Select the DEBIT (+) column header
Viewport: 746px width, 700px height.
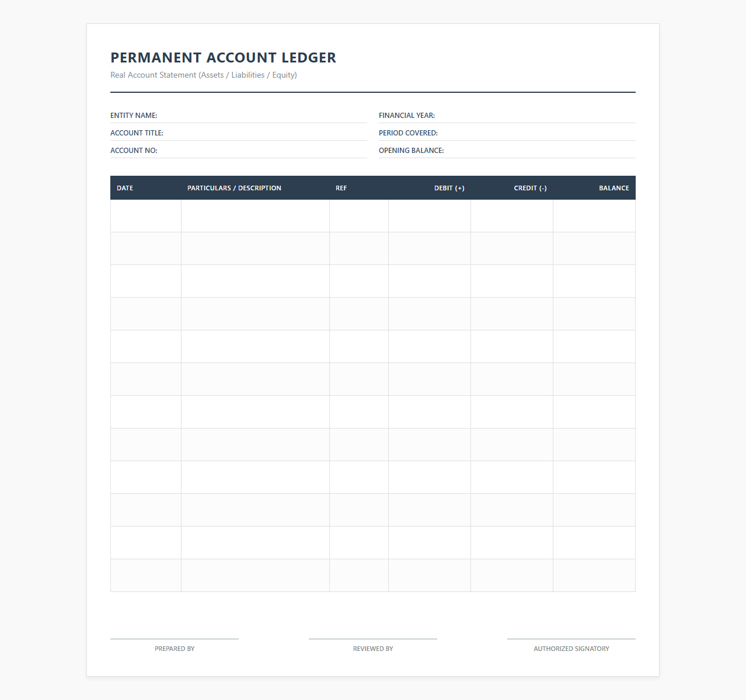pos(430,188)
